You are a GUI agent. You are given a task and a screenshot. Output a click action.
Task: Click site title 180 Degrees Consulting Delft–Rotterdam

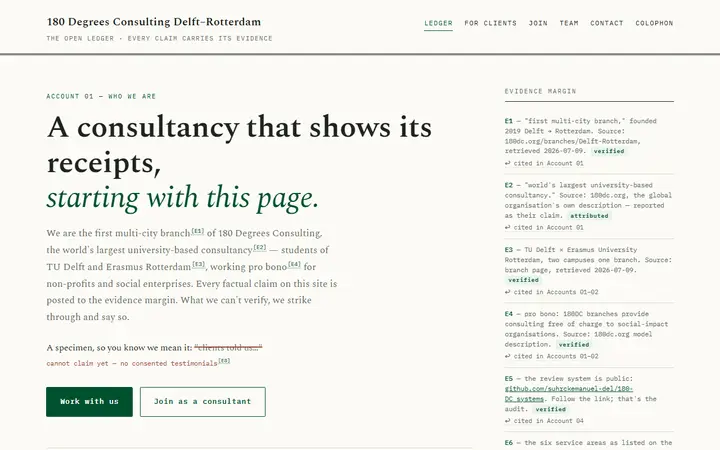coord(154,22)
